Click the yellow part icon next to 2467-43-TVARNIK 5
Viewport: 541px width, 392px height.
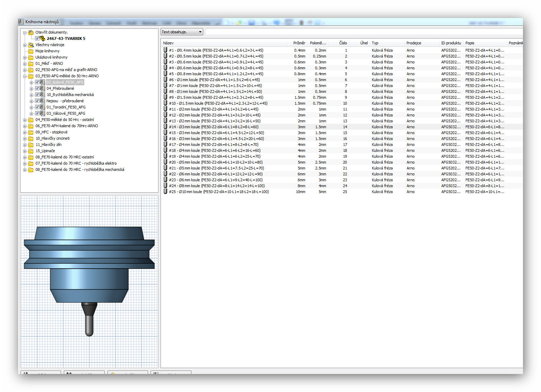42,38
